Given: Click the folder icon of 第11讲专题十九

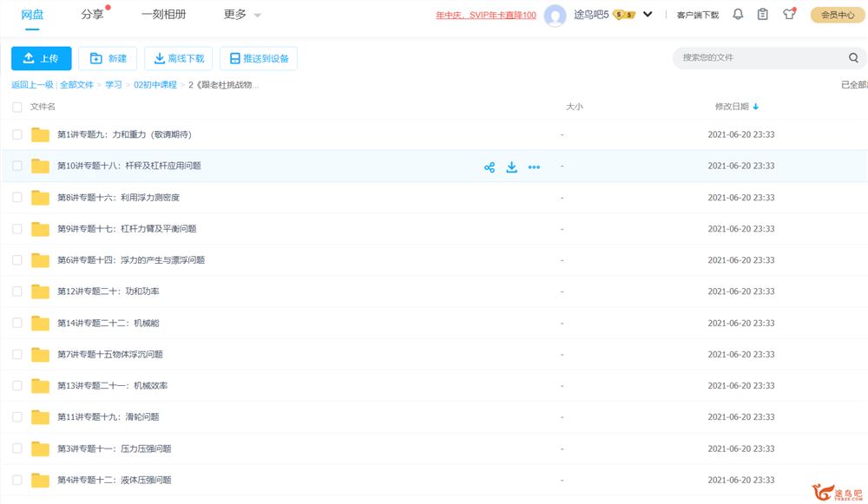Looking at the screenshot, I should tap(40, 417).
